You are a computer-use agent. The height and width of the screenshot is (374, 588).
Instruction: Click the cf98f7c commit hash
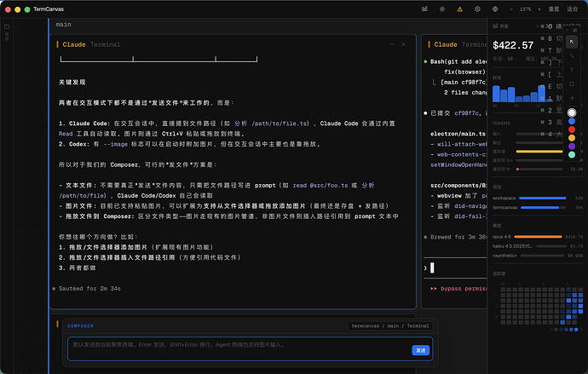(x=466, y=112)
